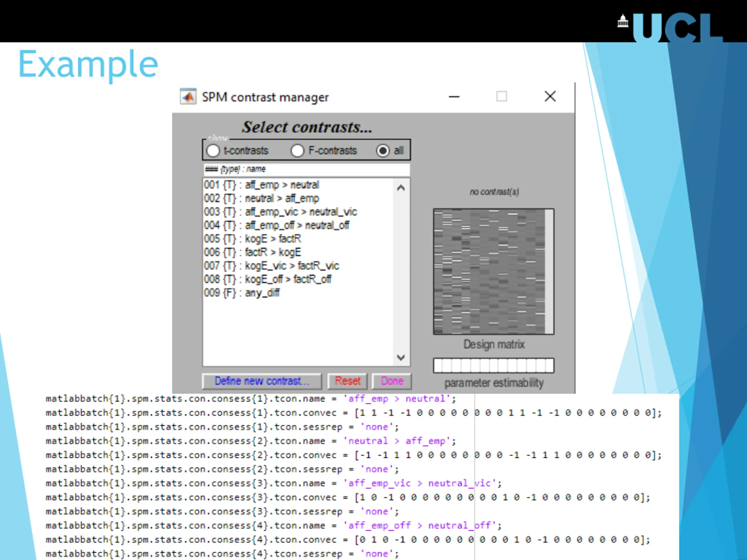The width and height of the screenshot is (747, 560).
Task: Click code line consess{4}.tcon.name 'aff_emp_off > neutral_off'
Action: pyautogui.click(x=273, y=526)
